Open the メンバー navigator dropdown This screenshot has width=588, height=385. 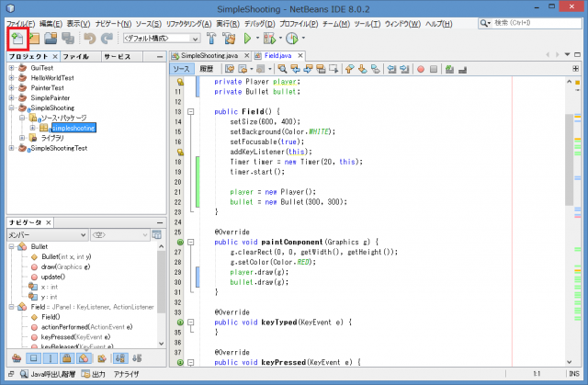click(x=48, y=235)
